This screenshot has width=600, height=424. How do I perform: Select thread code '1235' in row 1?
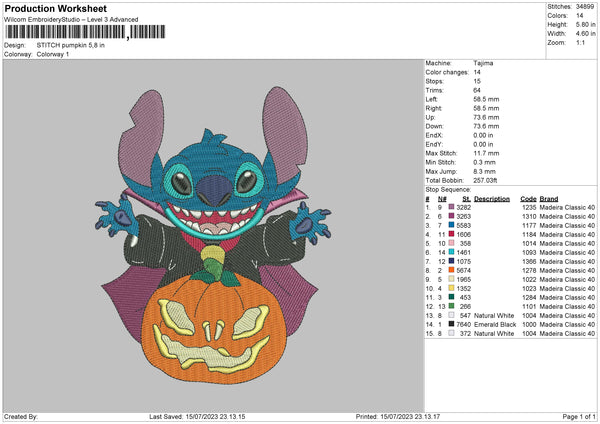529,207
